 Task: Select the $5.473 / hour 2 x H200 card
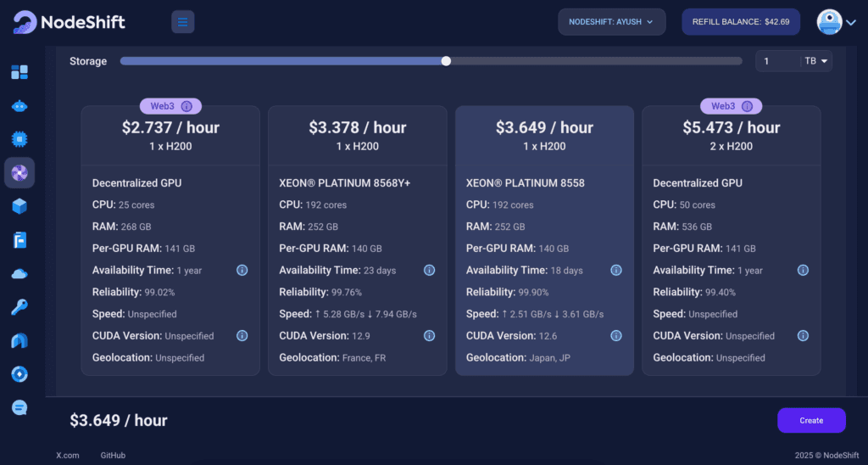click(x=731, y=240)
